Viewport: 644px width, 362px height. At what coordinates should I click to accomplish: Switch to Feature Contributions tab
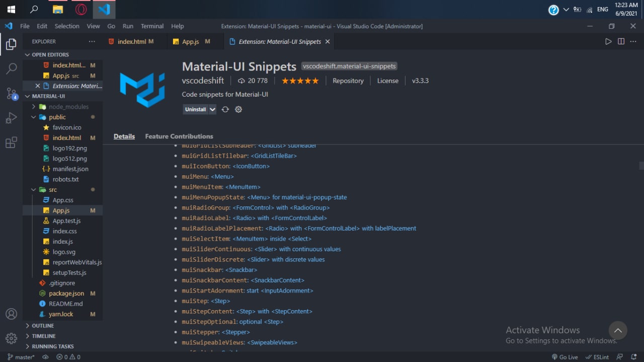pyautogui.click(x=179, y=136)
